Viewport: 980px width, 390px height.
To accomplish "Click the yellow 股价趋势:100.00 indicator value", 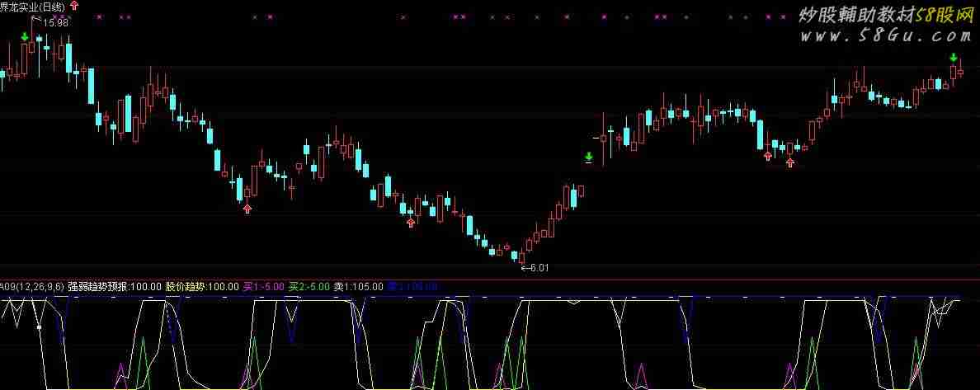I will 202,287.
